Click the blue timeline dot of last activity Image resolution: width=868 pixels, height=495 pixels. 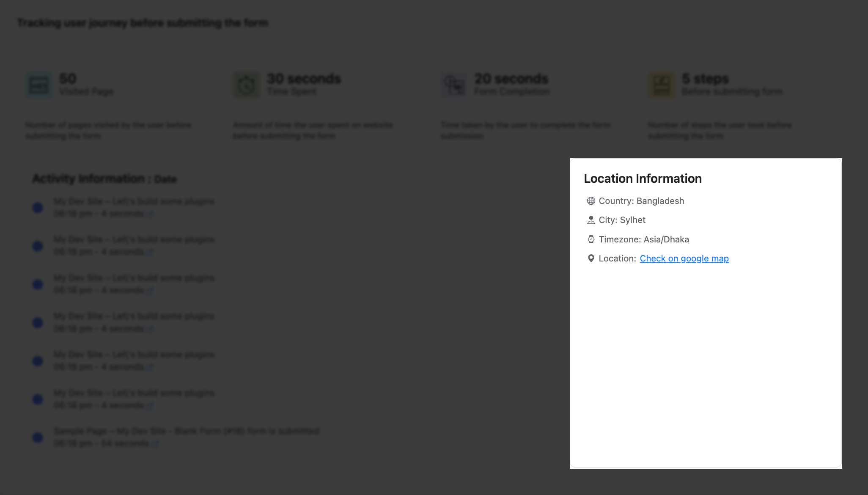[37, 437]
